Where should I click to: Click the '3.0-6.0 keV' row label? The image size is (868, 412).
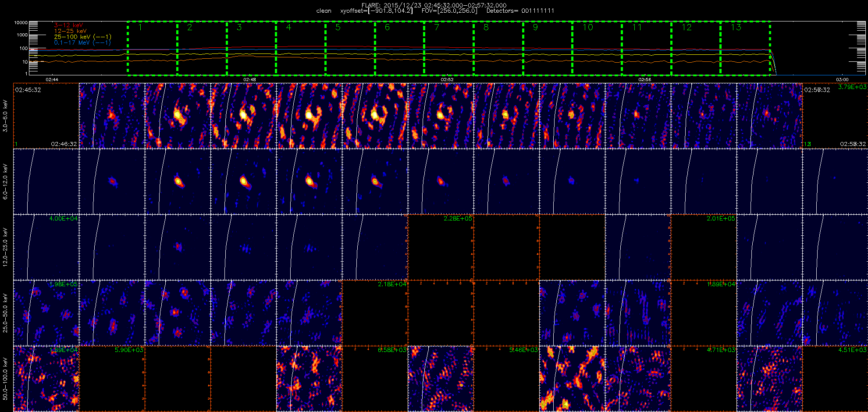tap(5, 116)
